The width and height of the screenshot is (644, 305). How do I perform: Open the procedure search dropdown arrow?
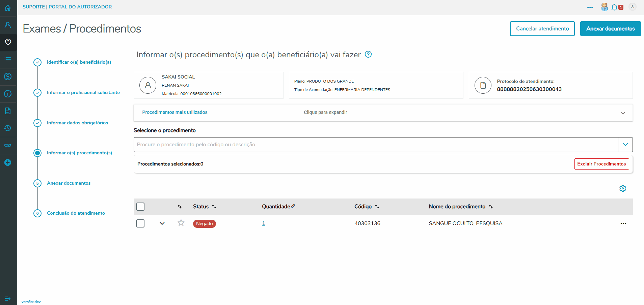pyautogui.click(x=625, y=145)
